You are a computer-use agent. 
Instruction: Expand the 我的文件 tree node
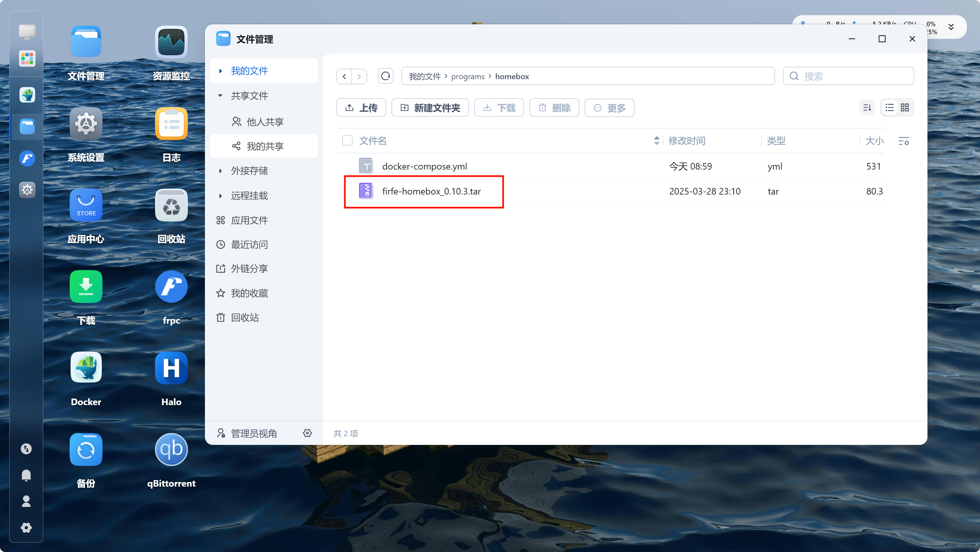point(220,71)
